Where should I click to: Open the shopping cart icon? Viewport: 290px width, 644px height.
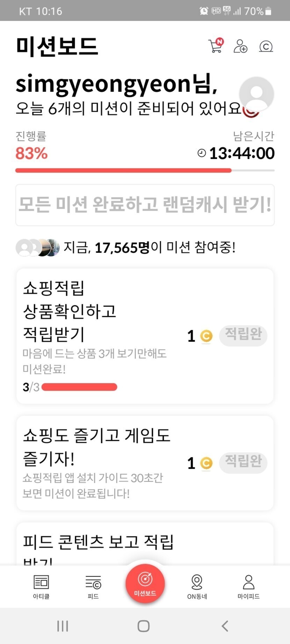pyautogui.click(x=216, y=46)
